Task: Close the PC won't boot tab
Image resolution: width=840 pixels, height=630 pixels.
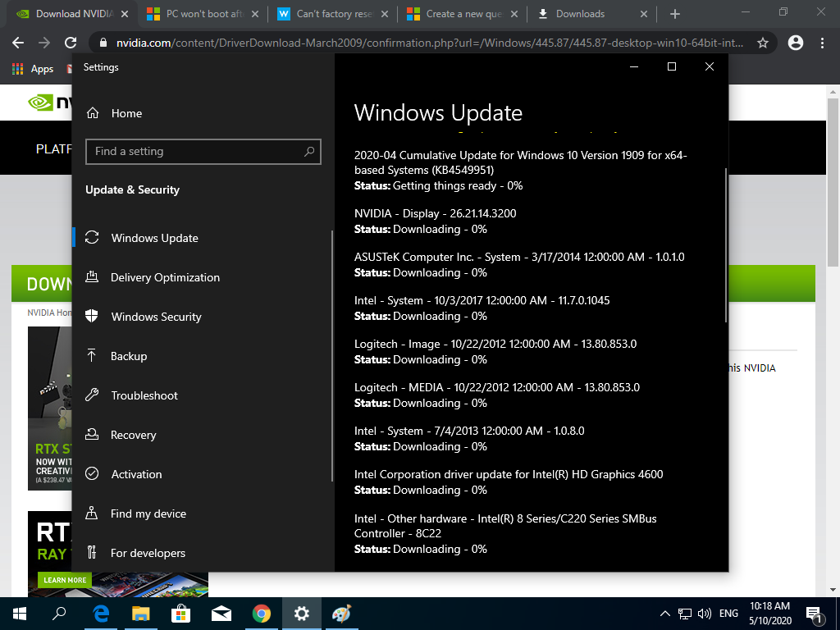Action: 255,14
